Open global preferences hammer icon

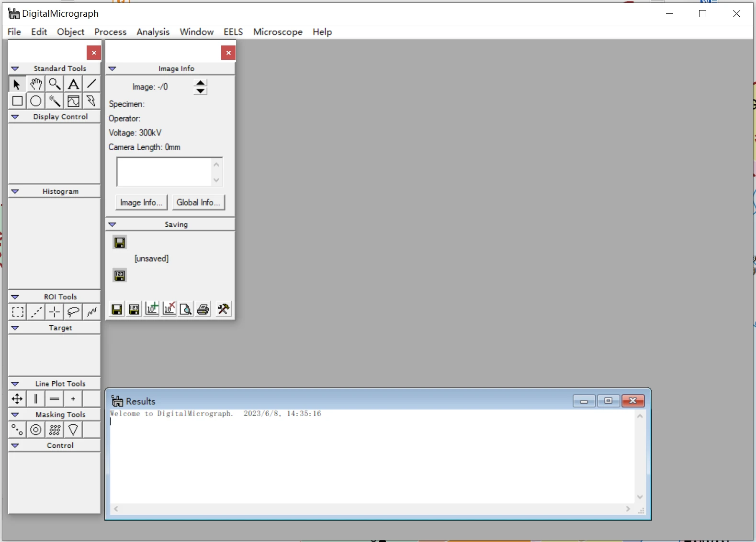[x=223, y=309]
